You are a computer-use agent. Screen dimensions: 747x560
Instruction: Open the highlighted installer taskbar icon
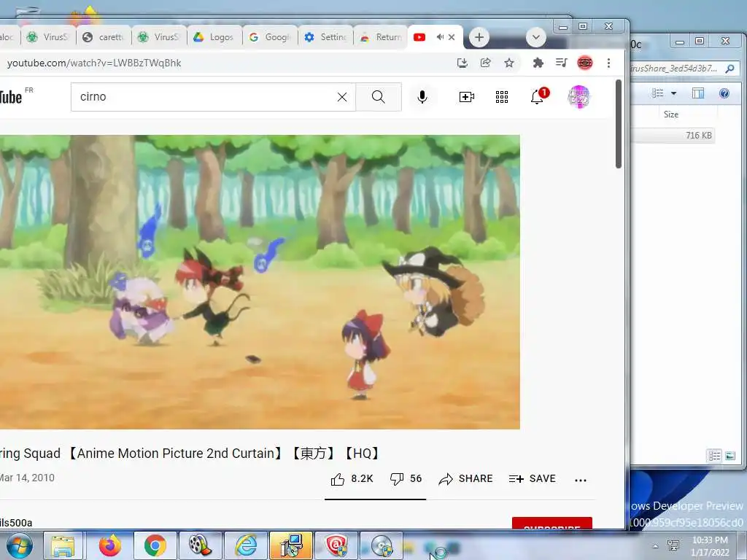coord(291,545)
